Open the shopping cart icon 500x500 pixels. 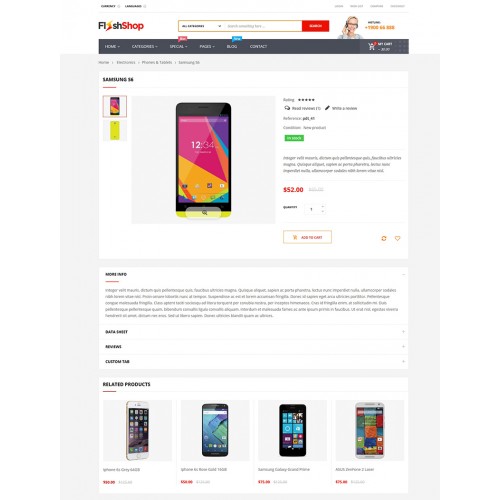[x=372, y=47]
